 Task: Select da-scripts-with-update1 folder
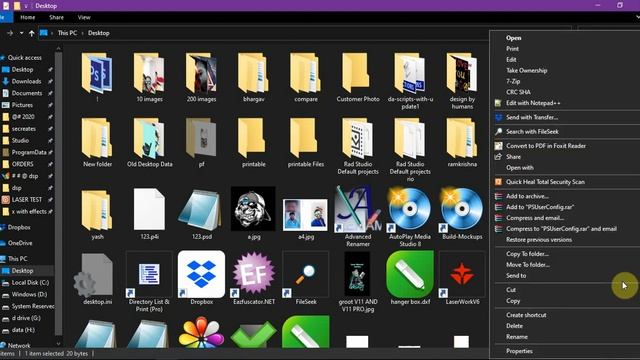pos(410,81)
